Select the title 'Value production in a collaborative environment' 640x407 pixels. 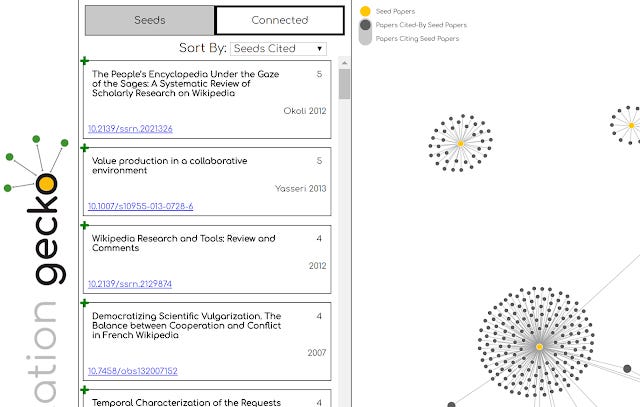point(169,165)
